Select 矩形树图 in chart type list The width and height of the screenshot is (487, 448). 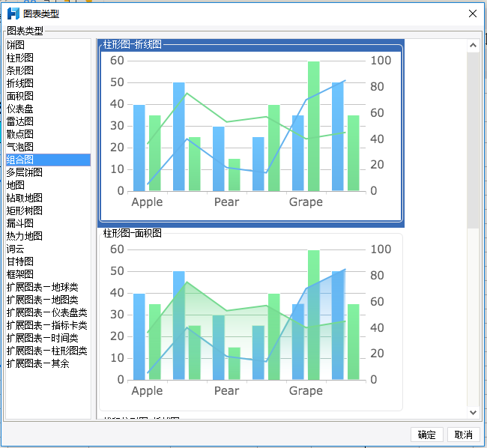pyautogui.click(x=48, y=211)
